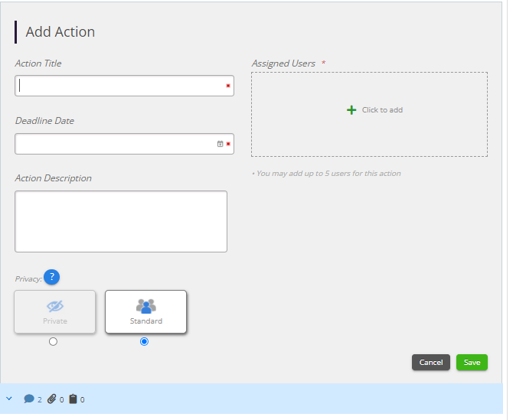Click the Standard group users icon
This screenshot has width=513, height=420.
[x=145, y=305]
